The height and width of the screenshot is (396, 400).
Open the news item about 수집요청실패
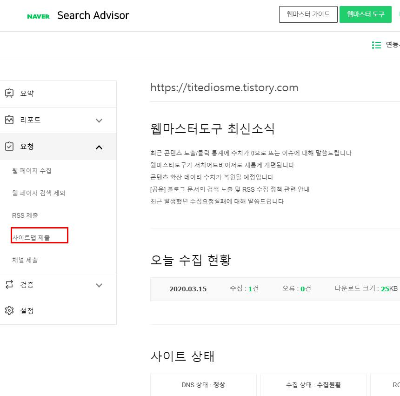[217, 201]
